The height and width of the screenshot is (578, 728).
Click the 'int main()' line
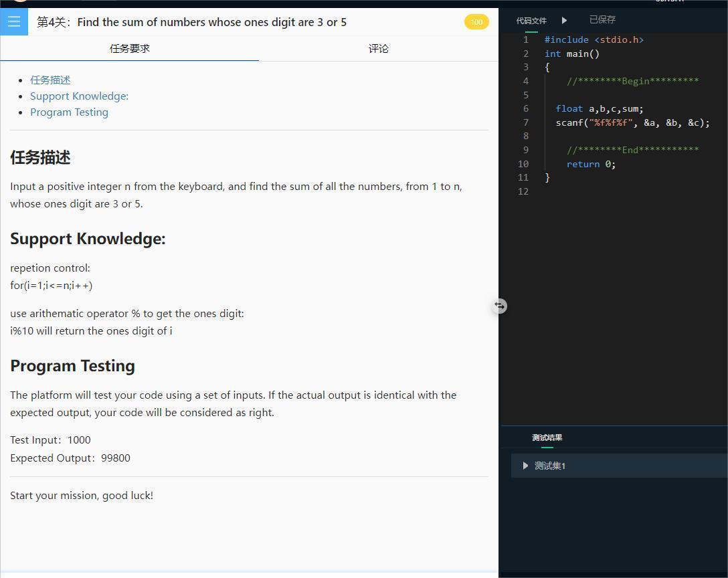(x=571, y=54)
